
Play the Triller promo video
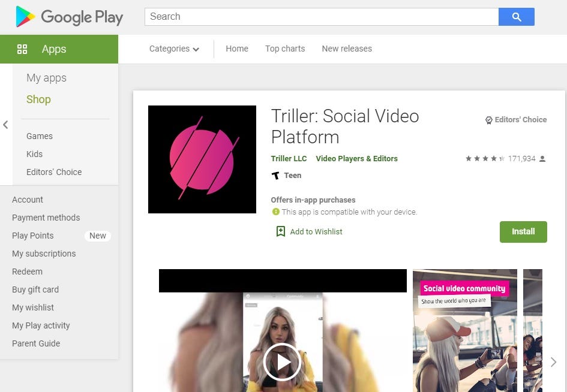pyautogui.click(x=282, y=362)
